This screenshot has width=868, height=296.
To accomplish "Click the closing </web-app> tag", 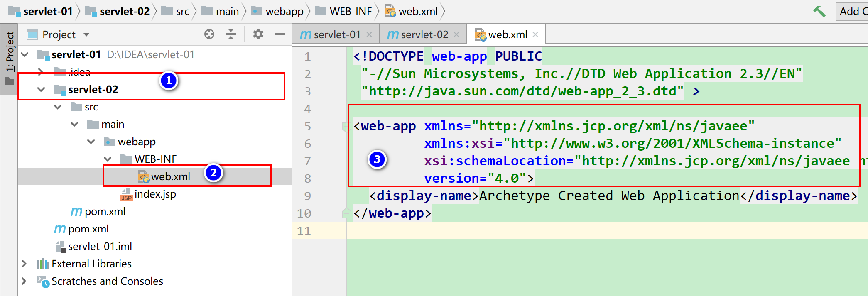I will [392, 213].
